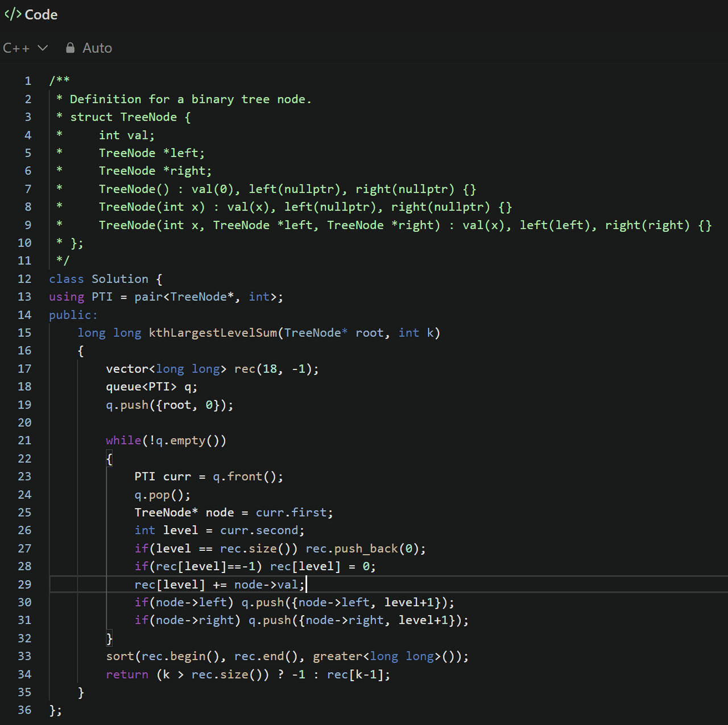The width and height of the screenshot is (728, 725).
Task: Switch to the Code tab label
Action: (41, 15)
